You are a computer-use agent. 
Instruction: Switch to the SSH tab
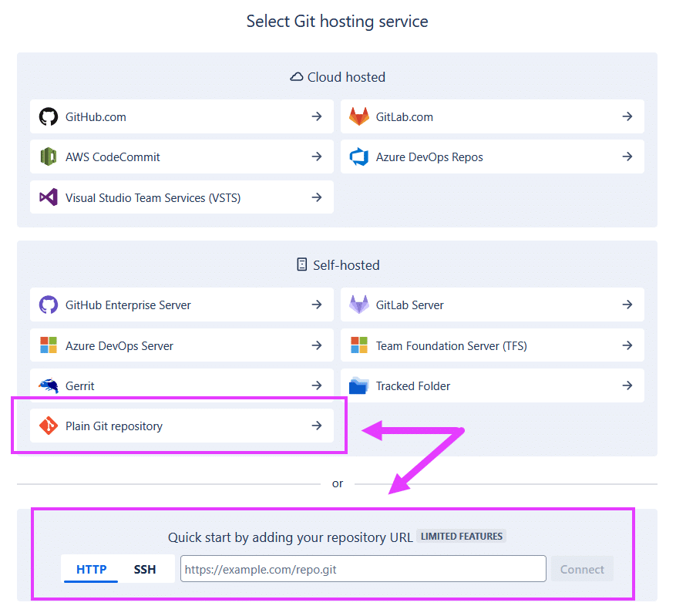coord(145,570)
